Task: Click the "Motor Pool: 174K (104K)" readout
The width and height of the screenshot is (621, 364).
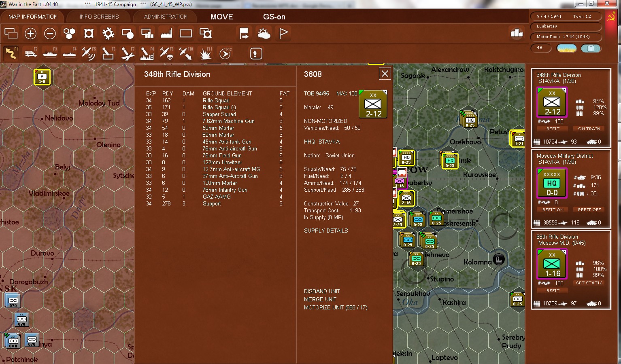Action: 566,37
